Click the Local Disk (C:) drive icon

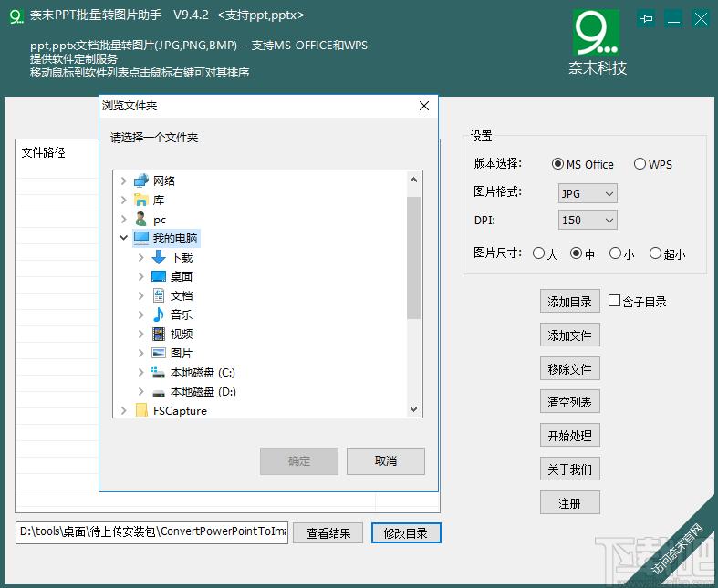(158, 373)
